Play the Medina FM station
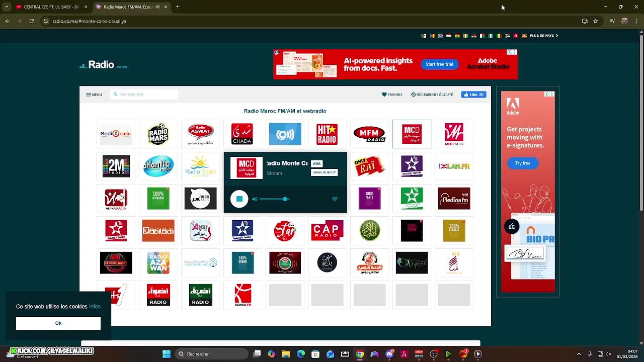The width and height of the screenshot is (644, 362). (x=454, y=199)
